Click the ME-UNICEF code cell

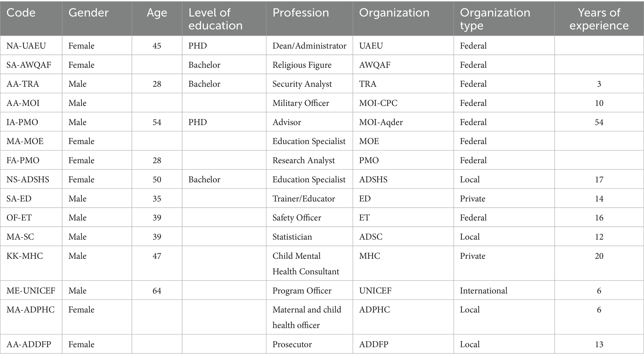[31, 291]
